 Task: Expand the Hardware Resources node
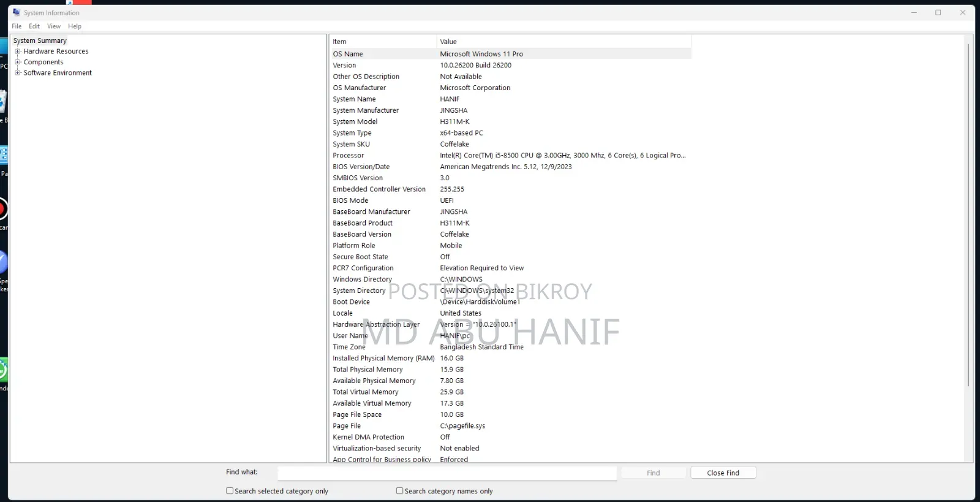point(18,51)
